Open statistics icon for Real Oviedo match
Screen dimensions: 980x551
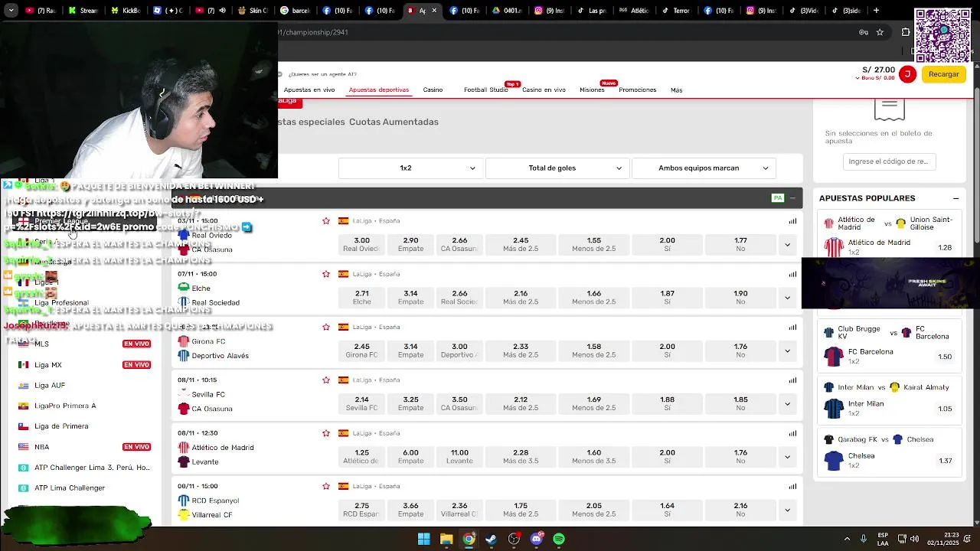click(792, 221)
